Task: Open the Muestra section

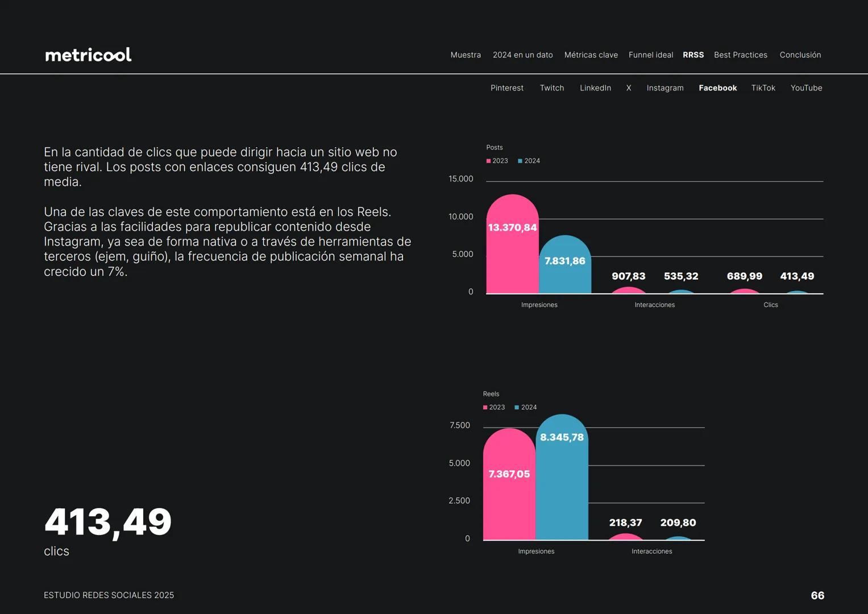Action: pyautogui.click(x=466, y=55)
